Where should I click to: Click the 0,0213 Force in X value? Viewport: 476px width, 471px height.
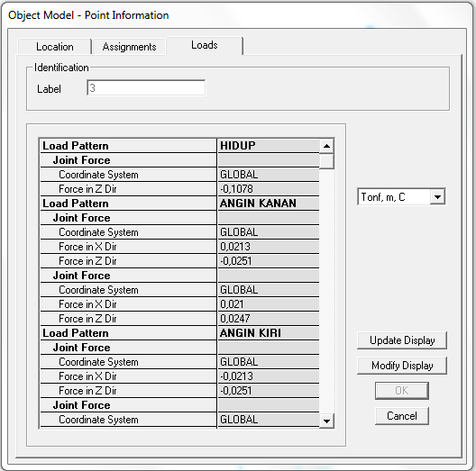pyautogui.click(x=269, y=247)
